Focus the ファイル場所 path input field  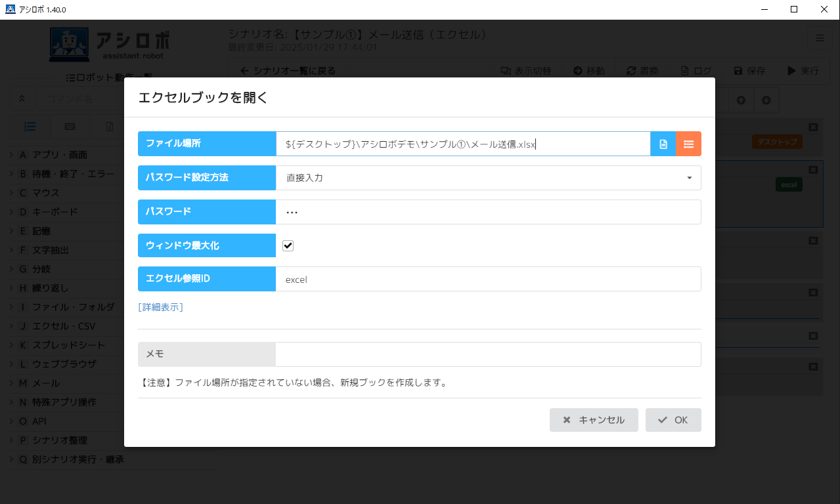point(463,144)
